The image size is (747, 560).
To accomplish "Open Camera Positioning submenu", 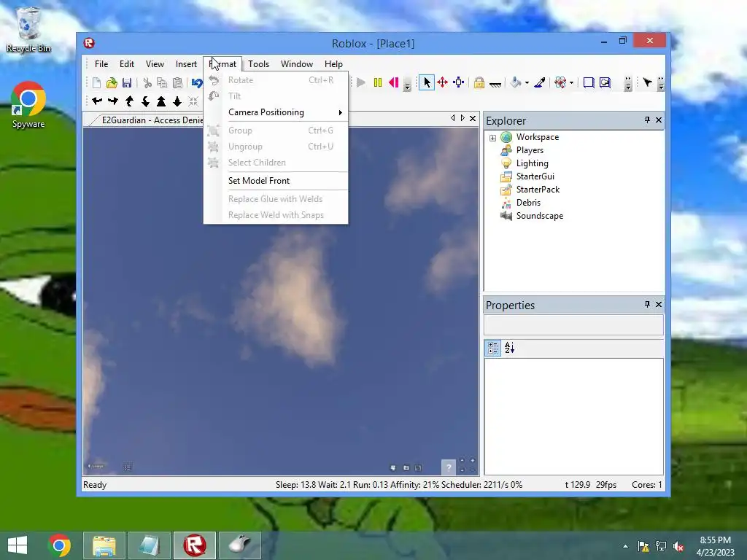I will [276, 112].
